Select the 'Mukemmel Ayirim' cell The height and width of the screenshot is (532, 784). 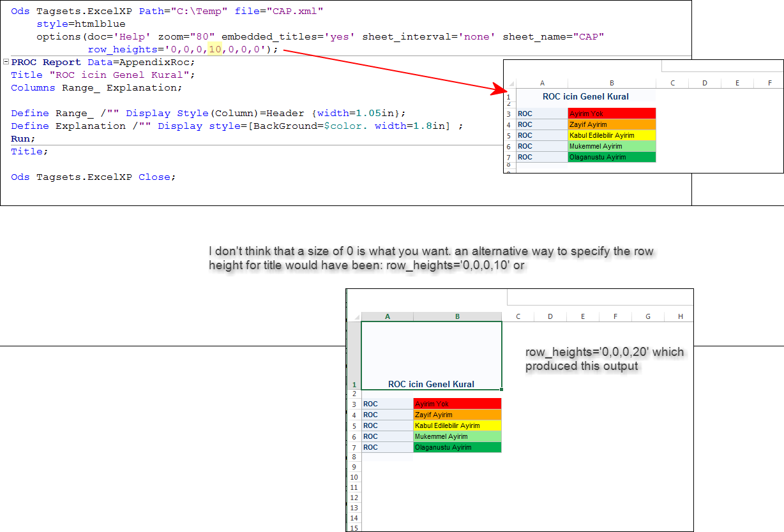pos(612,146)
